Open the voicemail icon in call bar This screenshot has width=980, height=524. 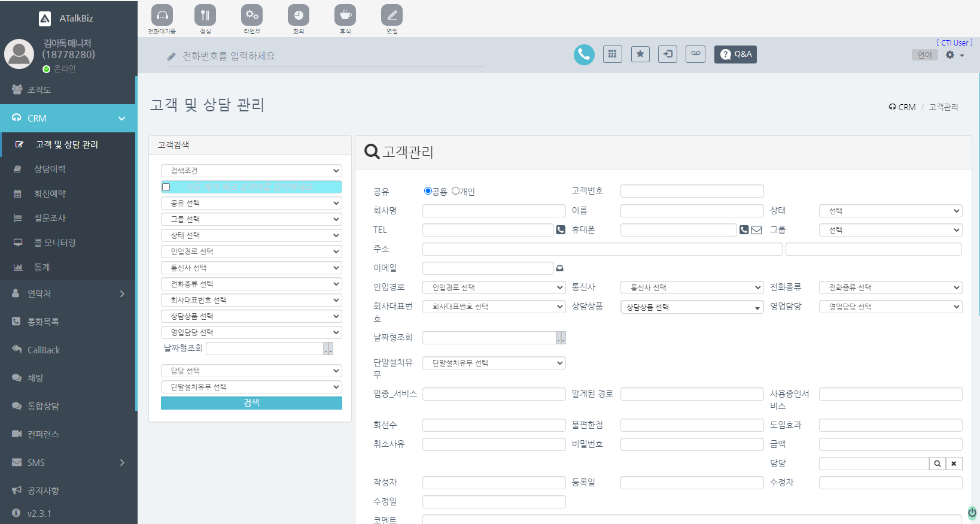(x=695, y=54)
